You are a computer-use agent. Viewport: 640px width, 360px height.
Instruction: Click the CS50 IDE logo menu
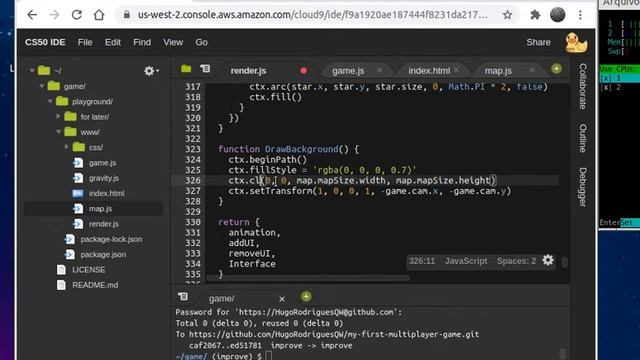(x=45, y=42)
